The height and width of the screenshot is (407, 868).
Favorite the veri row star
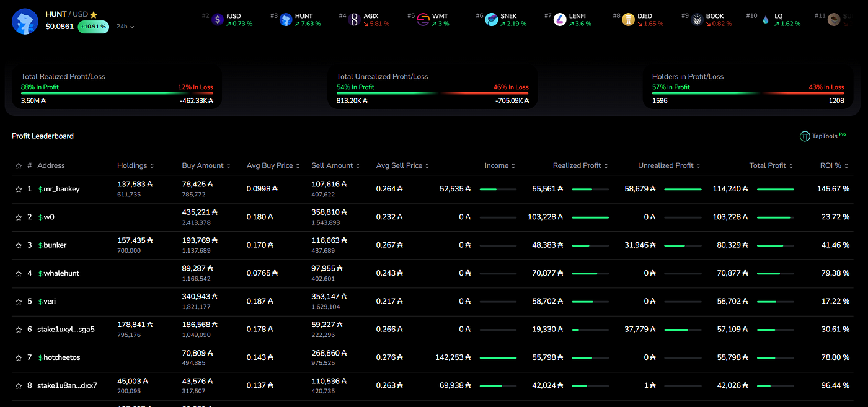coord(19,301)
